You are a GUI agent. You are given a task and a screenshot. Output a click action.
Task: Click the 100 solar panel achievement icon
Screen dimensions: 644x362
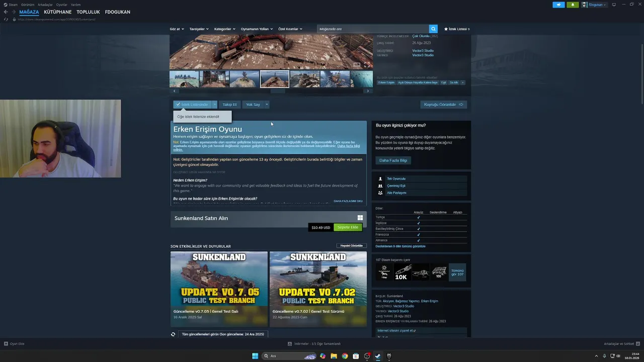[x=439, y=272]
